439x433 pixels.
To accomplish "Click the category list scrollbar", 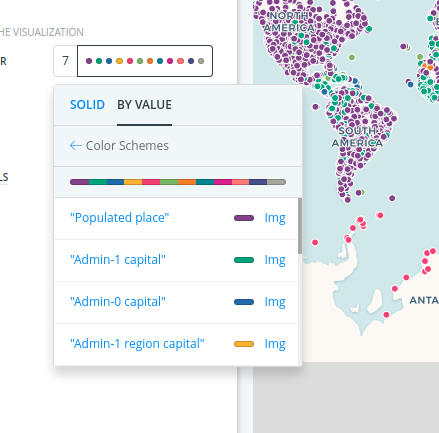I will pos(300,226).
